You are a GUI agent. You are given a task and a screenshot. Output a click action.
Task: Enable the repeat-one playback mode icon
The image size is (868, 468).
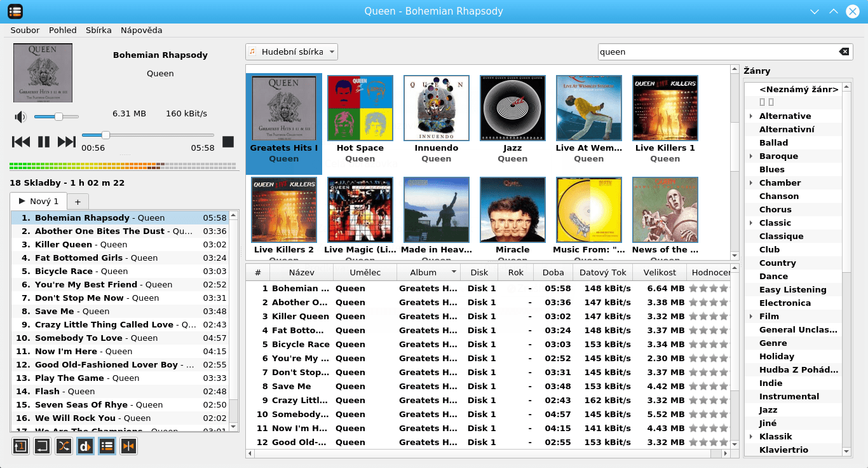click(x=20, y=447)
